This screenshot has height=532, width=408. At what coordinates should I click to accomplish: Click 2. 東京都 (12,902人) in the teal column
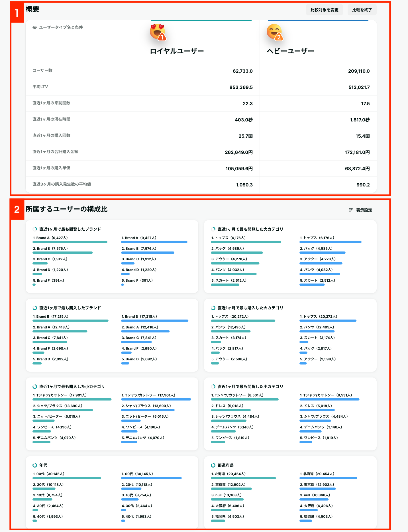(x=229, y=485)
